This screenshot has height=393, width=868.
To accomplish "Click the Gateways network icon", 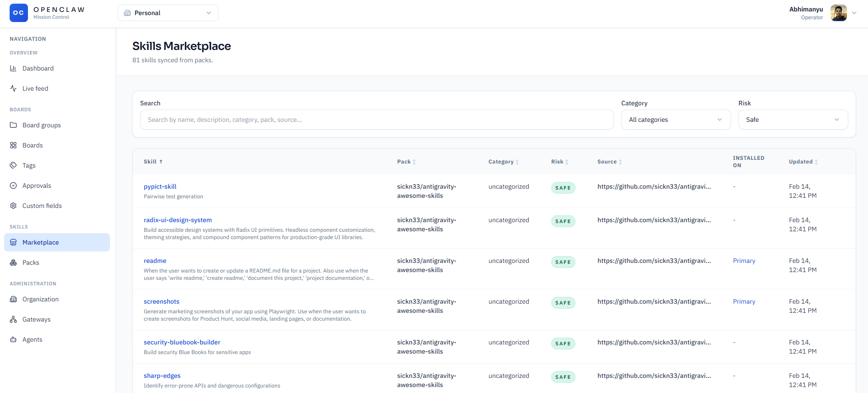I will click(13, 319).
